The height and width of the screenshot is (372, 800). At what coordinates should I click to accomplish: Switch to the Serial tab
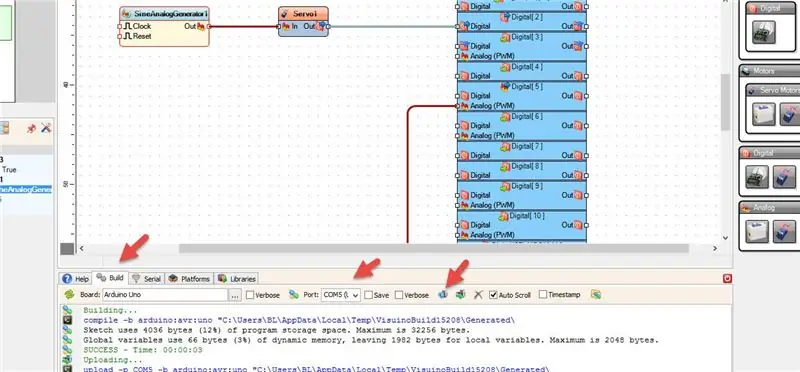[146, 279]
